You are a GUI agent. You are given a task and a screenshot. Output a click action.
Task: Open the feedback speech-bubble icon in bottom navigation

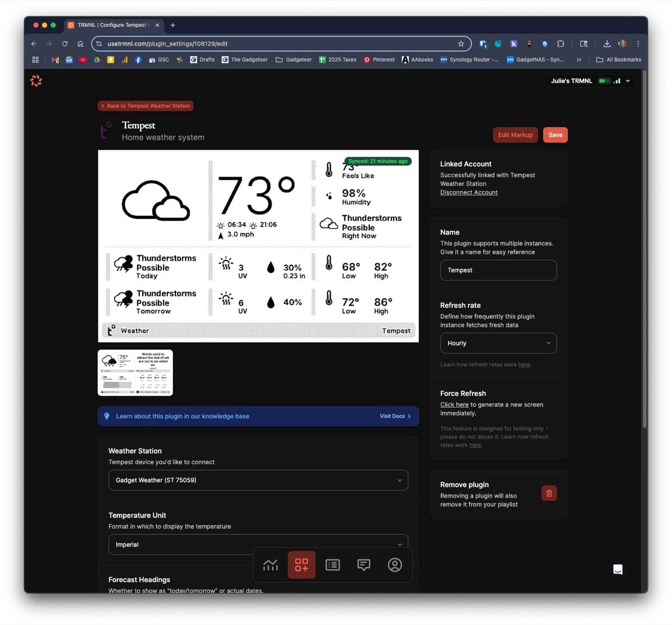pos(364,565)
